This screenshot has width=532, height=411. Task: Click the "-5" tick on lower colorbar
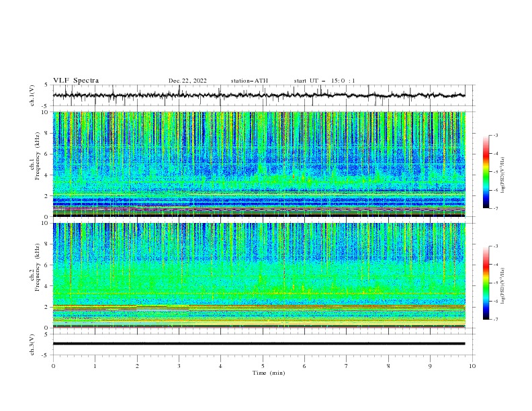[495, 283]
